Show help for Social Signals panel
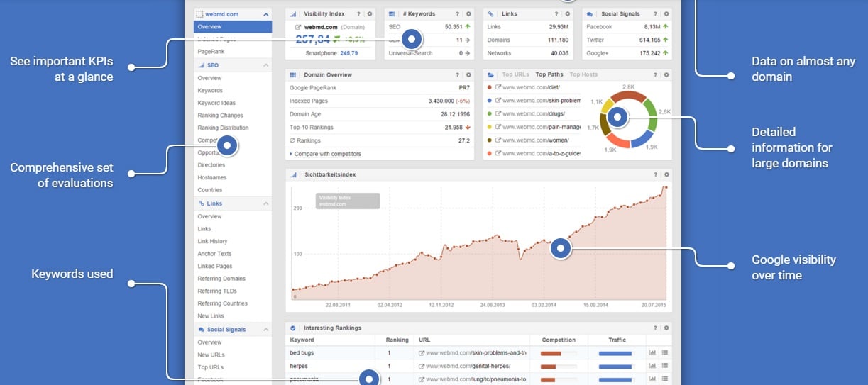Viewport: 868px width, 385px height. 656,13
